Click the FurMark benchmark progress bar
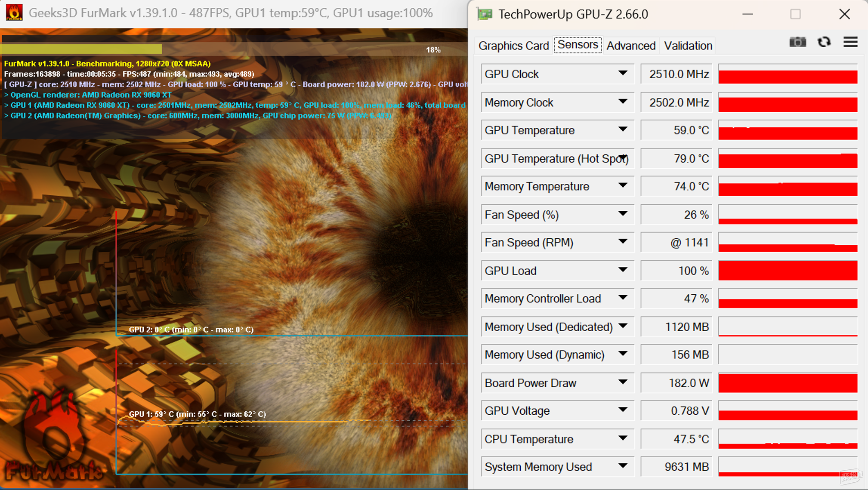 point(234,49)
